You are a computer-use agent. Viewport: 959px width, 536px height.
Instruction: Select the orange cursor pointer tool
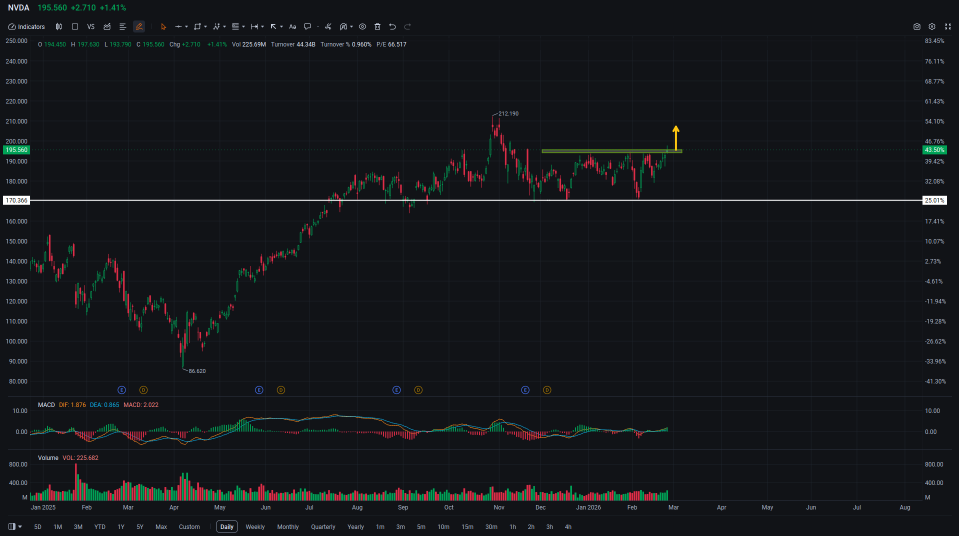click(163, 27)
